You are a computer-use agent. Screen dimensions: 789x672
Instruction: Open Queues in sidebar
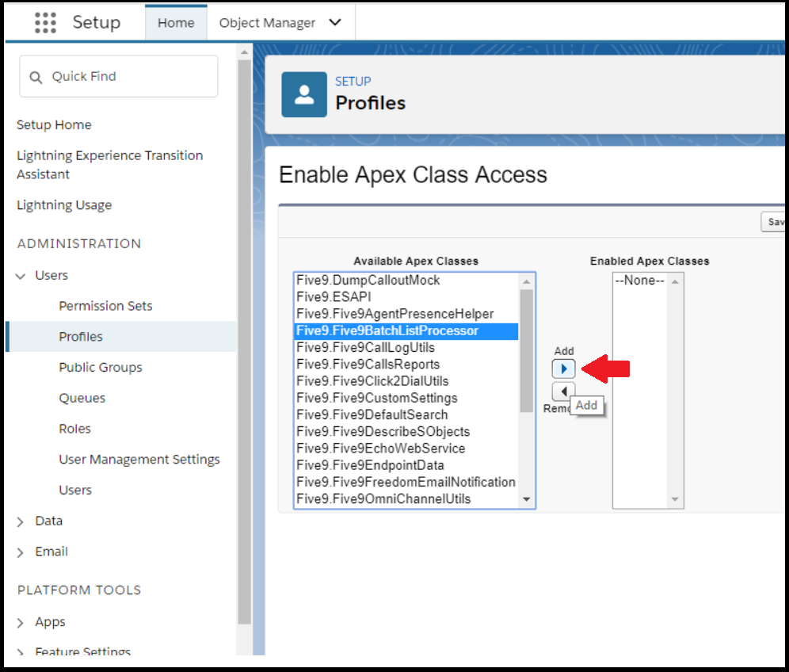coord(82,398)
